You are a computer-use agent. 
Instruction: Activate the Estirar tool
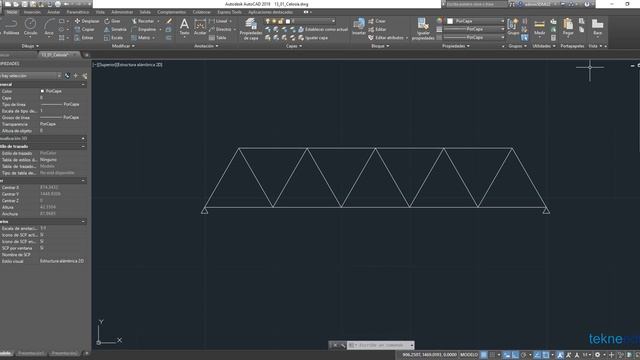tap(84, 38)
